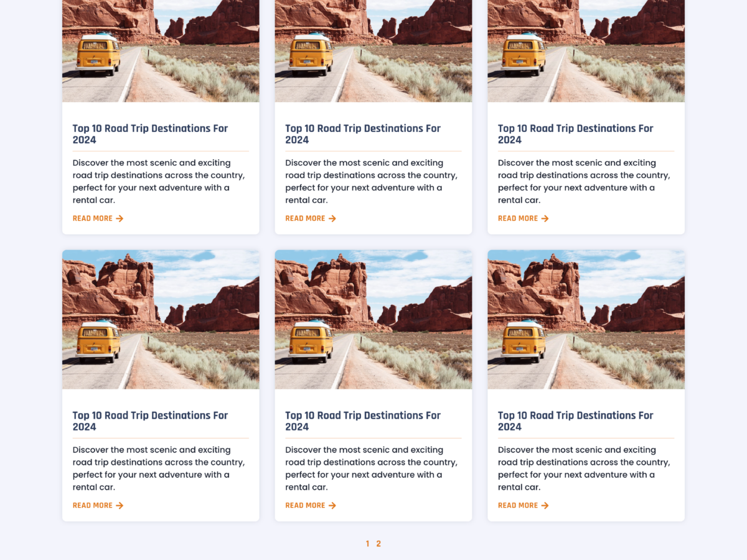Follow Read More in the bottom-left card
The height and width of the screenshot is (560, 747).
[x=93, y=505]
